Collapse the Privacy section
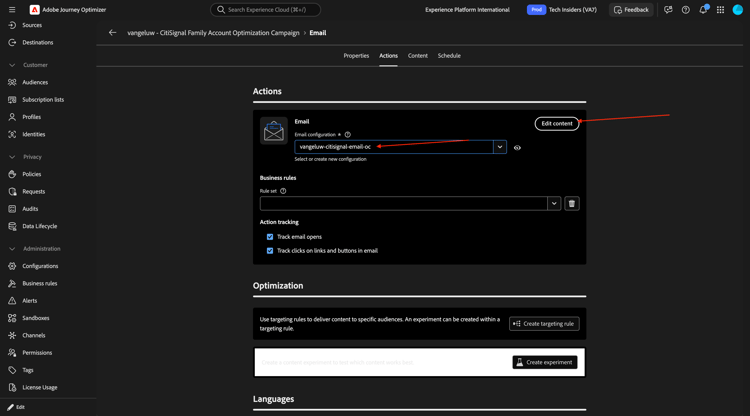This screenshot has height=416, width=750. (x=12, y=157)
